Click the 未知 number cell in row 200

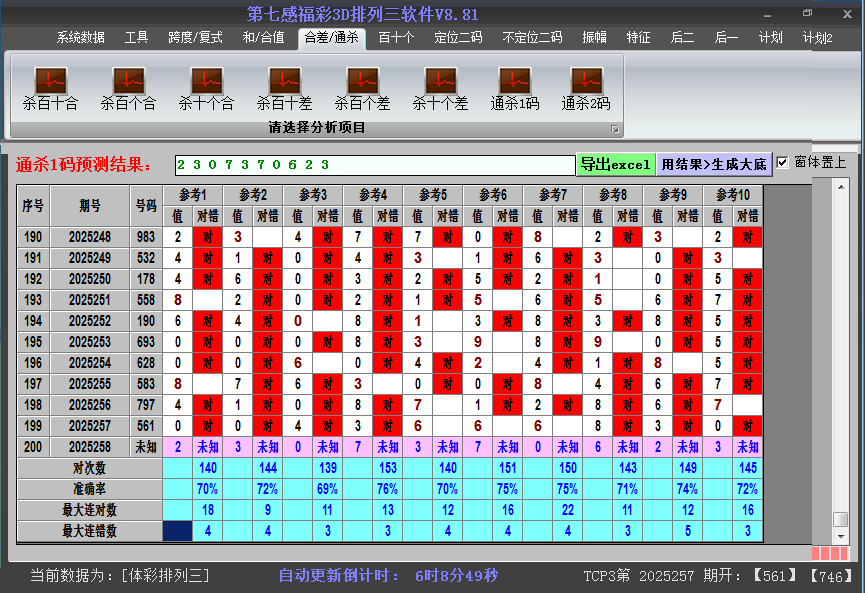(146, 447)
